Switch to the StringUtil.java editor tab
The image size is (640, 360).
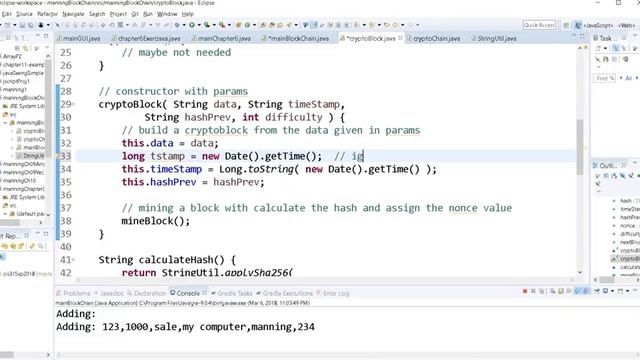[494, 38]
